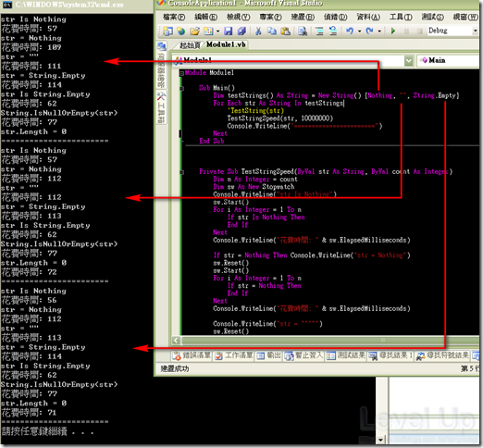Click the editor horizontal scrollbar left arrow
Image resolution: width=483 pixels, height=448 pixels.
point(176,341)
